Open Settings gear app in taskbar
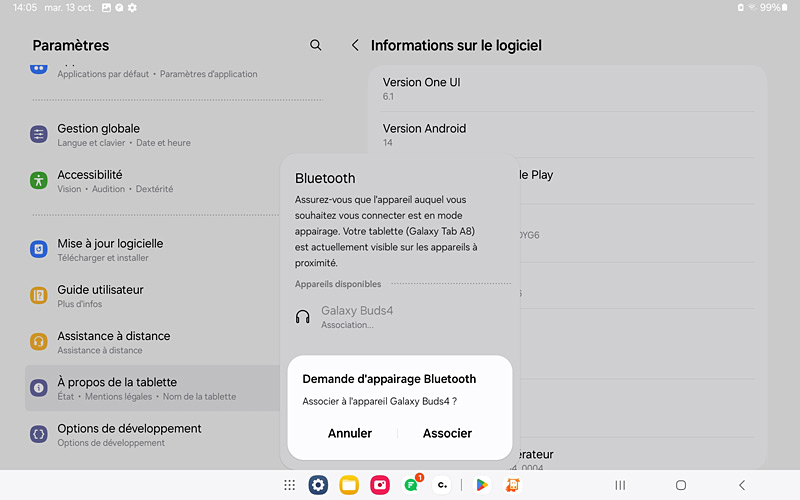800x500 pixels. [x=318, y=485]
